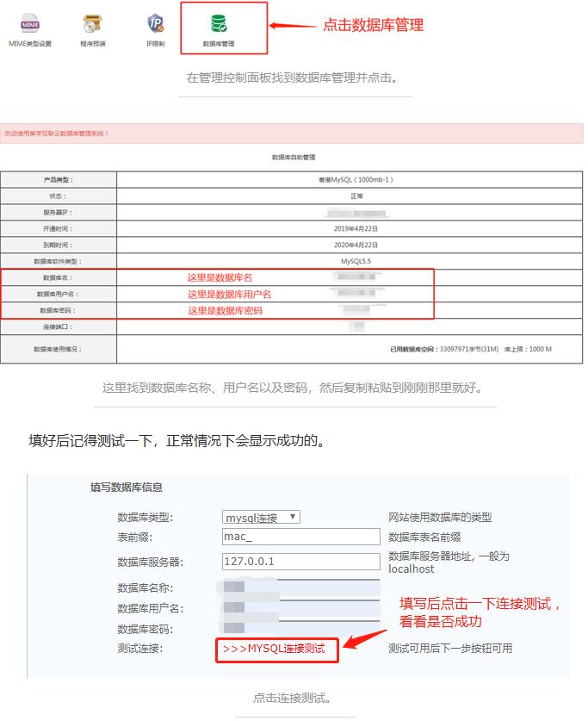Click the 数据库名称 input field
The height and width of the screenshot is (721, 588).
point(301,587)
